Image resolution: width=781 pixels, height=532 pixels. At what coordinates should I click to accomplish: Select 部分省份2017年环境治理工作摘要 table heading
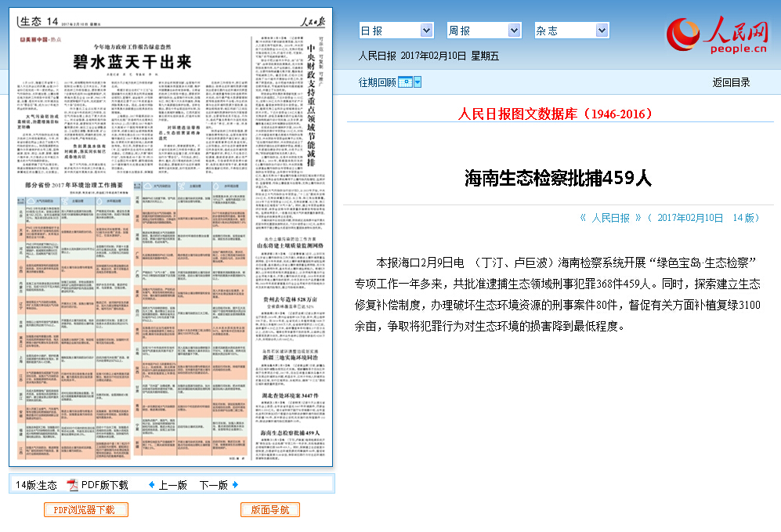pos(74,185)
